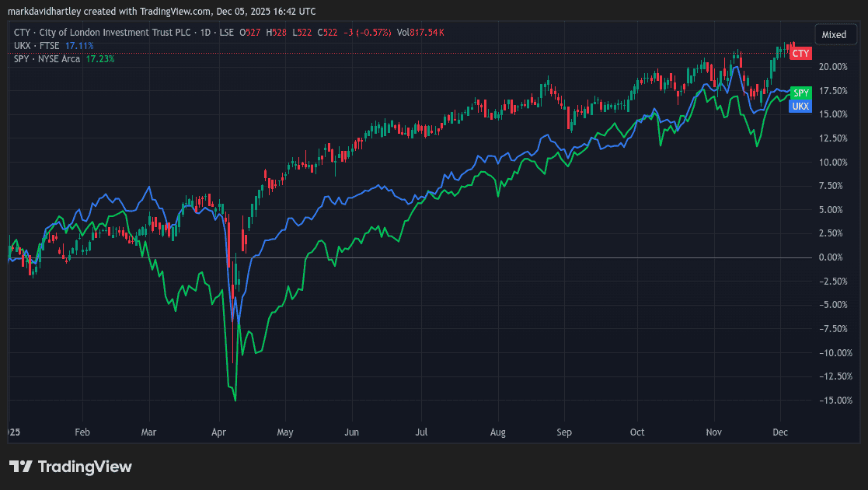Click the Dec label on the time axis
This screenshot has height=490, width=868.
pyautogui.click(x=780, y=432)
